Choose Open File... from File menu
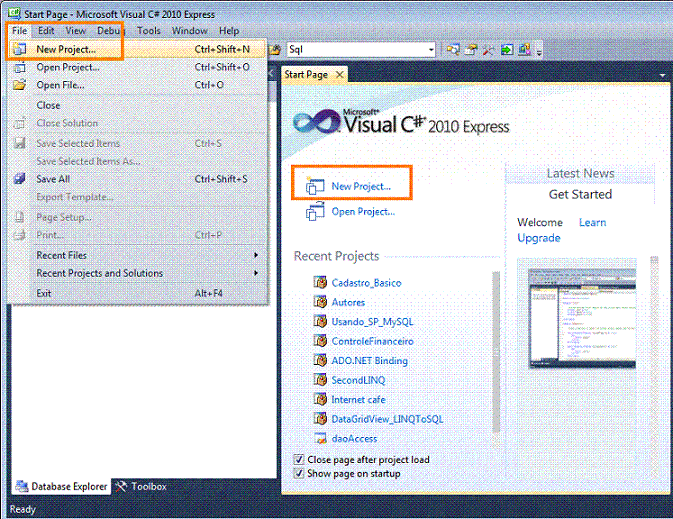 pyautogui.click(x=137, y=85)
